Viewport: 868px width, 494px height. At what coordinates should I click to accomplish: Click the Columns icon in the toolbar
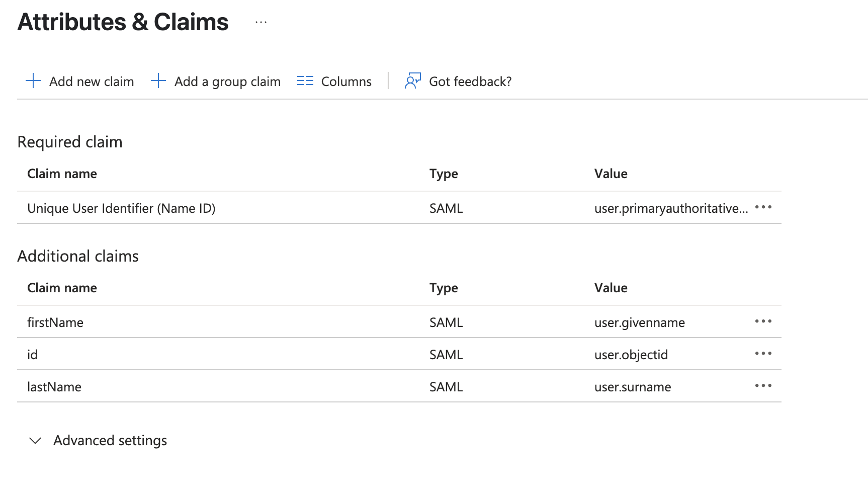point(305,80)
